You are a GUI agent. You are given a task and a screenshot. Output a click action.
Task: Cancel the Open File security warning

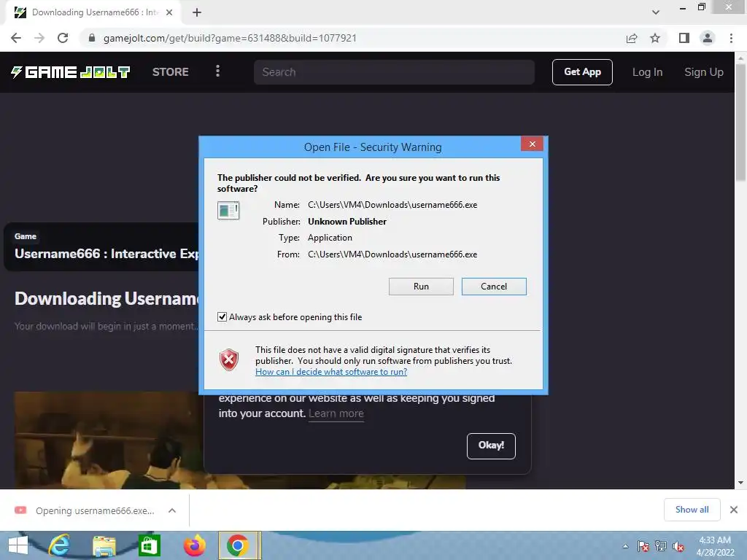494,286
